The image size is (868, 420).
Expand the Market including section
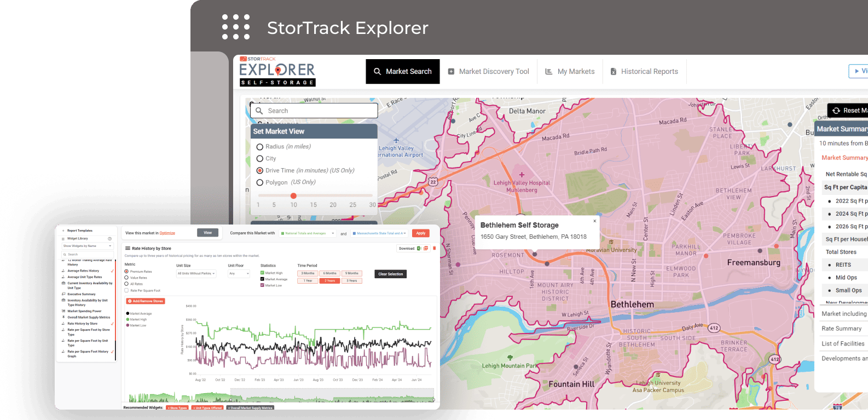[844, 314]
